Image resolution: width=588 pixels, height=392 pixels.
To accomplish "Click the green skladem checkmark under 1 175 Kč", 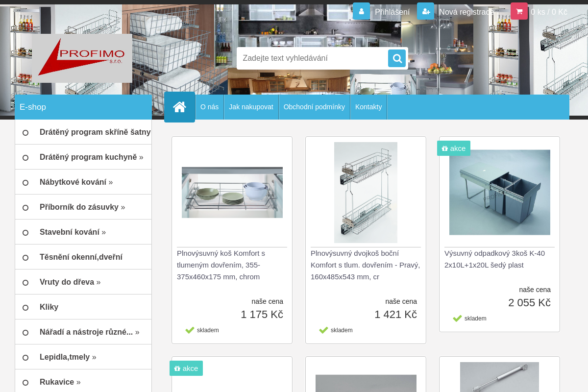I will tap(190, 330).
